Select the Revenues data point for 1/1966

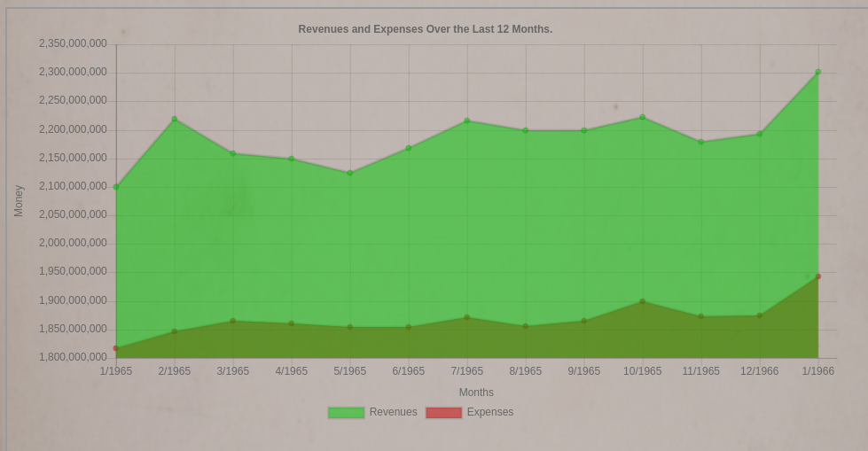click(817, 72)
